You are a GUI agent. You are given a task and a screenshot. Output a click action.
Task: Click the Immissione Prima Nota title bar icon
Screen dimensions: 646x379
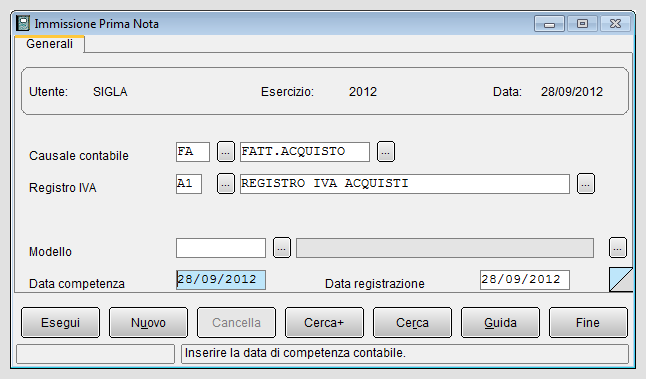[23, 23]
